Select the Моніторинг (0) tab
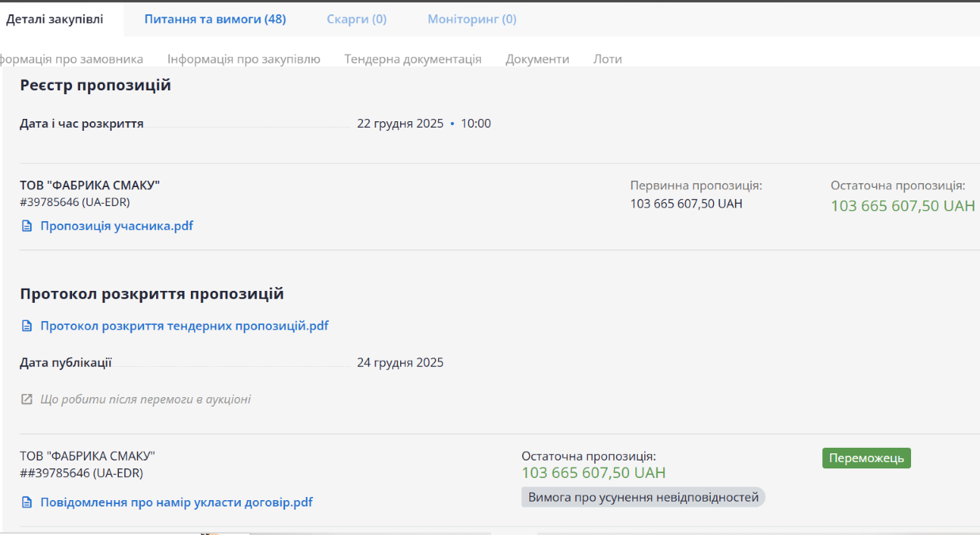 click(471, 19)
